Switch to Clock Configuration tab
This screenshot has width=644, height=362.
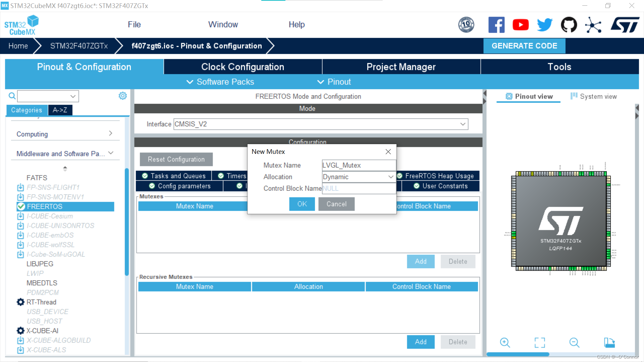(243, 67)
